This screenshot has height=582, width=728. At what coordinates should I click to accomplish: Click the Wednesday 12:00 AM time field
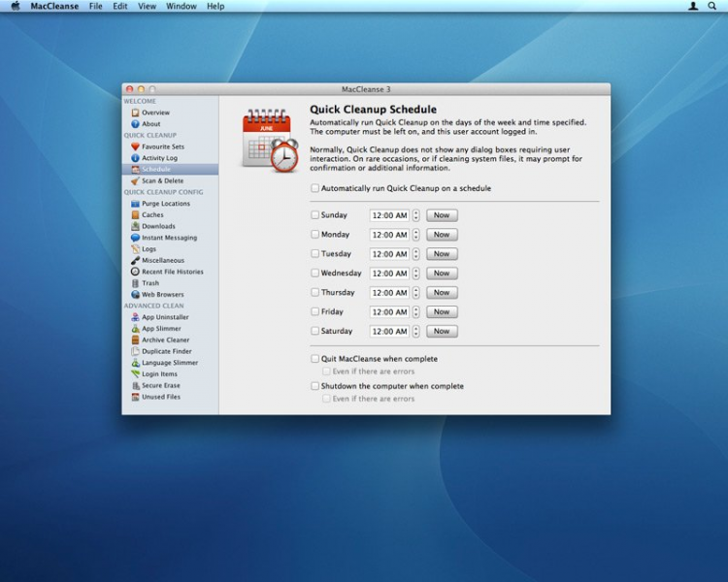click(389, 274)
